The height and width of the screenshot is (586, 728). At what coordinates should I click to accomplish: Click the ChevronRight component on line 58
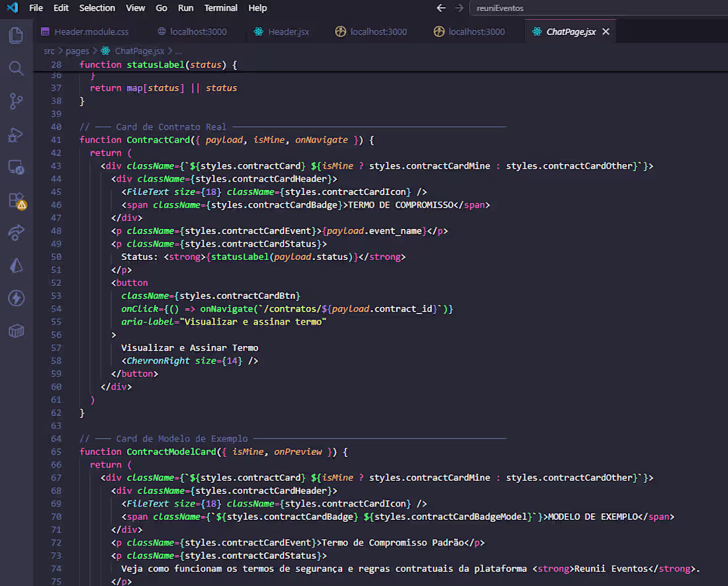pos(158,360)
